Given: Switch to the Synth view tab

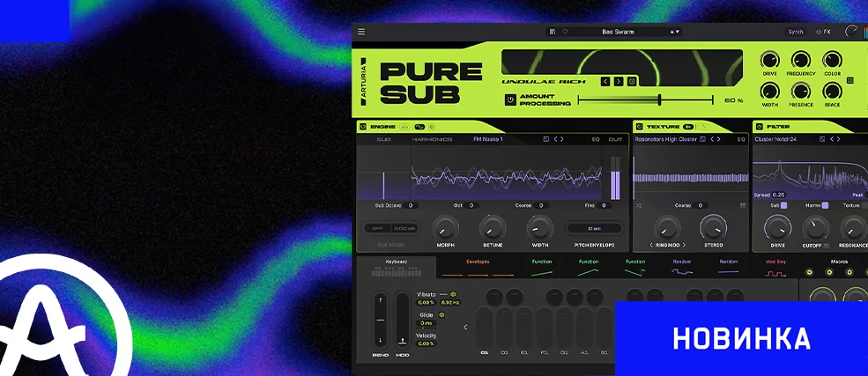Looking at the screenshot, I should click(796, 32).
